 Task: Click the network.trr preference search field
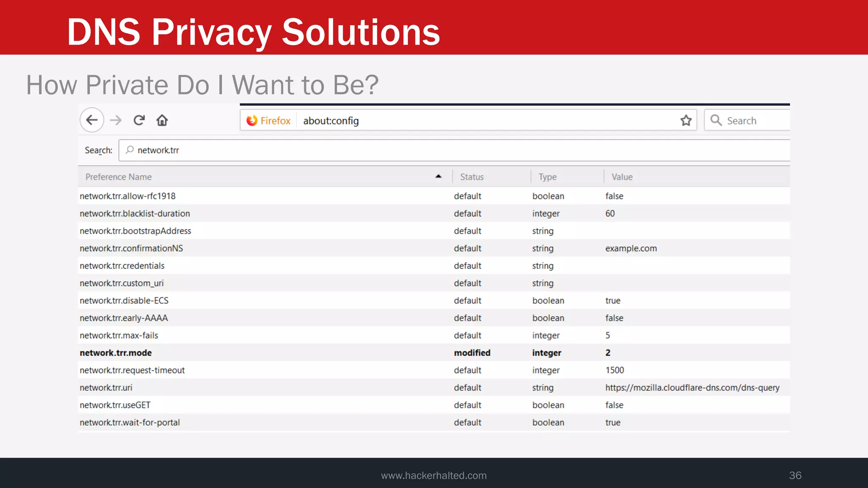coord(454,150)
